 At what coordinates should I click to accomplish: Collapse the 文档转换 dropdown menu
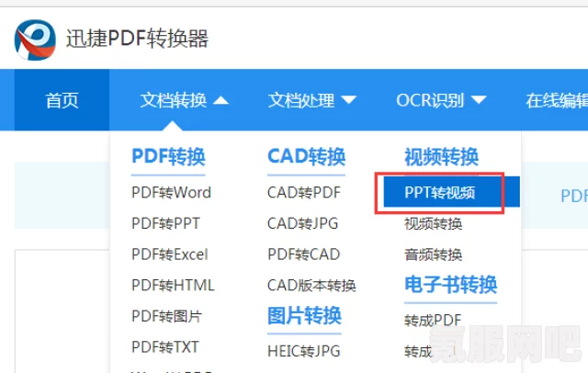point(184,100)
